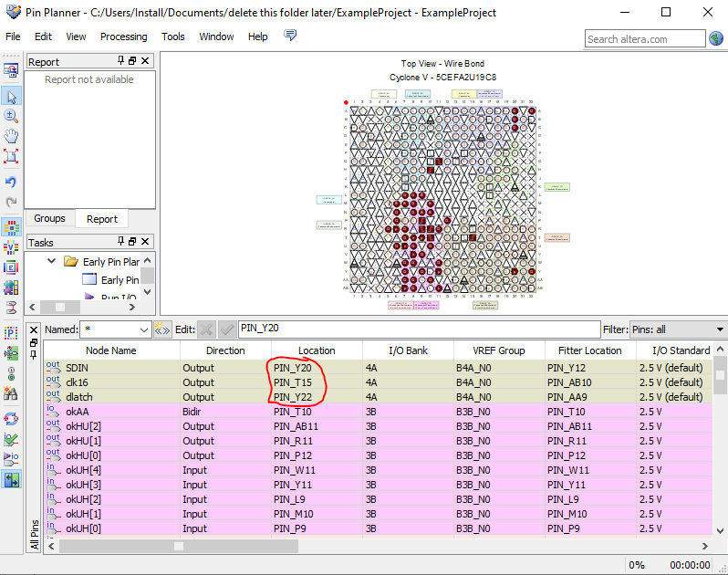This screenshot has width=728, height=575.
Task: Activate the zoom magnifier tool
Action: pyautogui.click(x=12, y=116)
